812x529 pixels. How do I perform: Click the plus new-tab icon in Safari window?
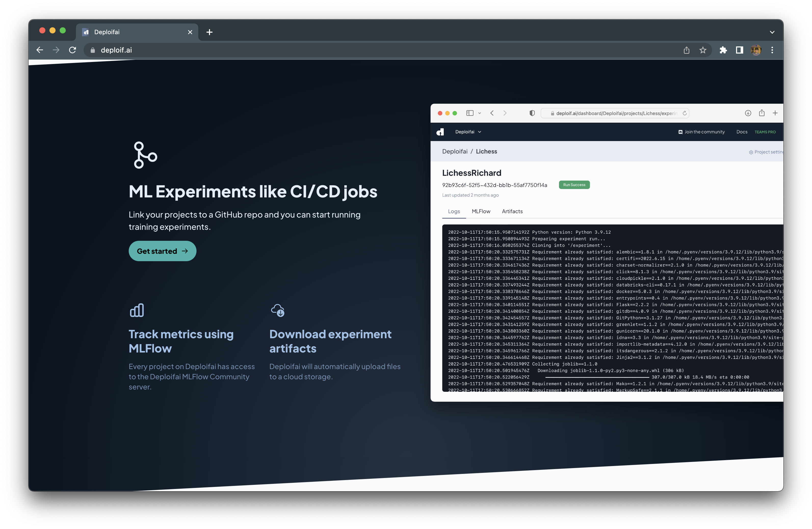click(775, 113)
